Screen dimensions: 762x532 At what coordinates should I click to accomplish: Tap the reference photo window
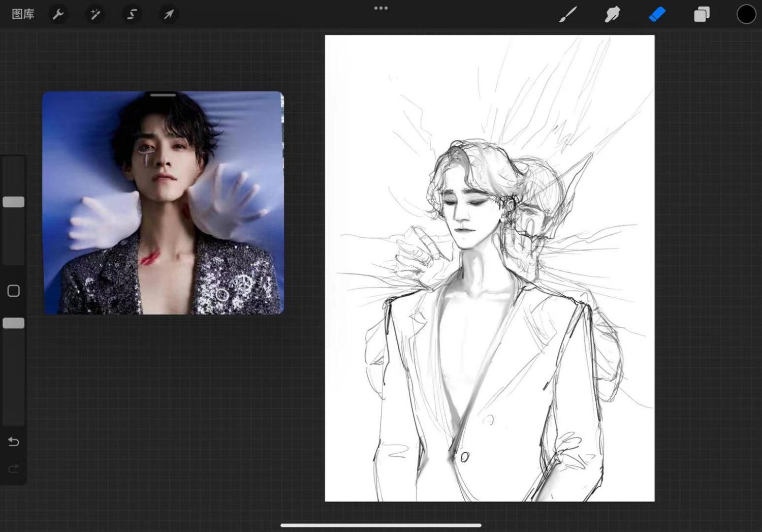click(x=163, y=203)
